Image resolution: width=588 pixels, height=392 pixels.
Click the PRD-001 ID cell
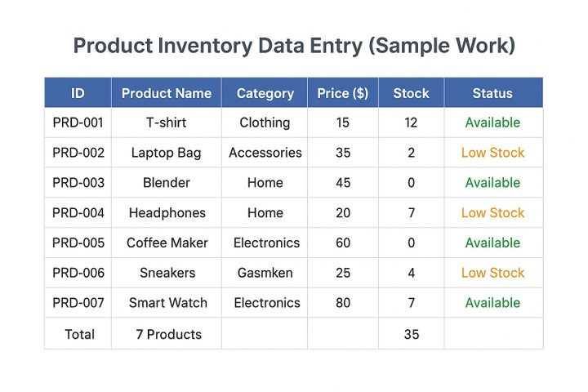pos(78,122)
